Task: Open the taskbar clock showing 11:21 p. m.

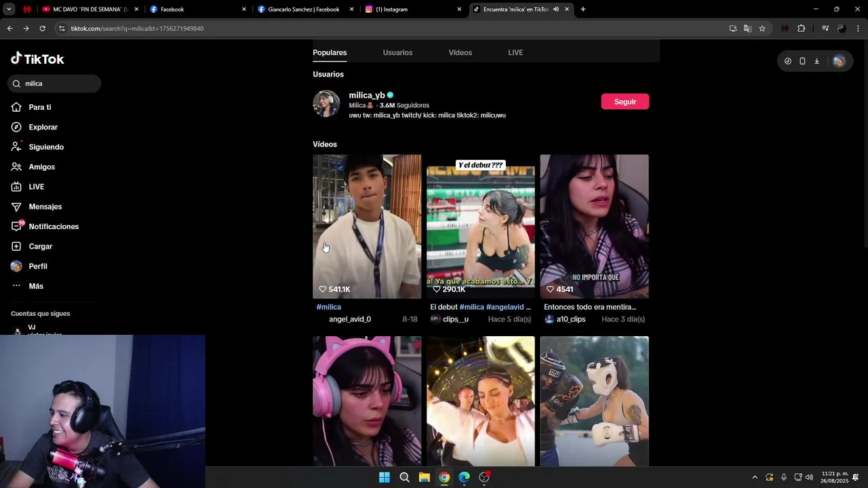Action: (835, 477)
